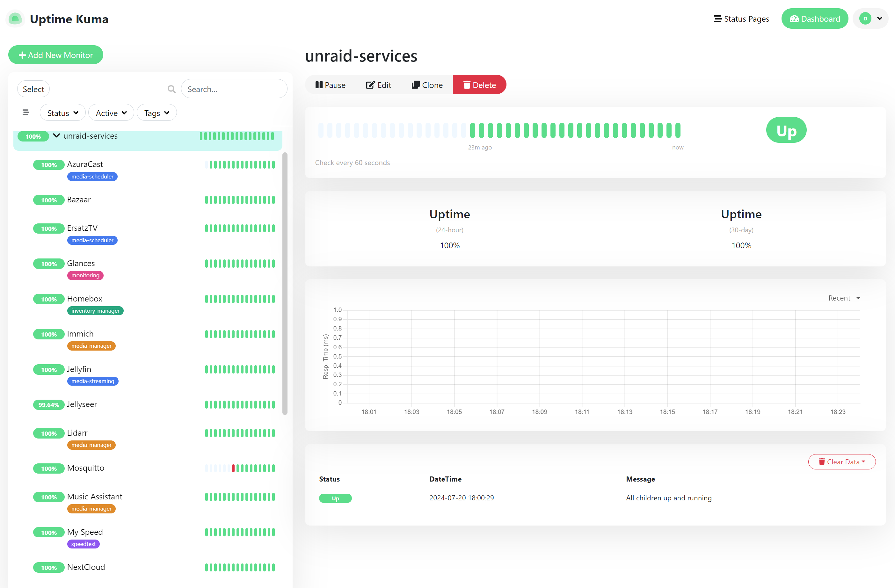895x588 pixels.
Task: Focus the monitor Search field
Action: point(234,89)
